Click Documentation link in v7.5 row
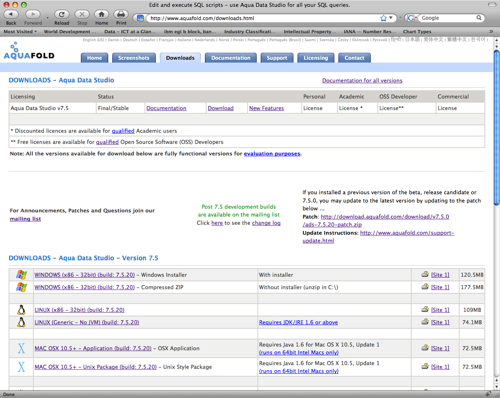 pyautogui.click(x=166, y=108)
